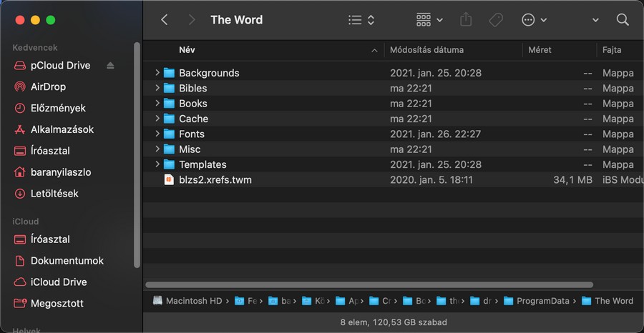This screenshot has height=333, width=644.
Task: Open Íróasztal under iCloud
Action: coord(50,239)
